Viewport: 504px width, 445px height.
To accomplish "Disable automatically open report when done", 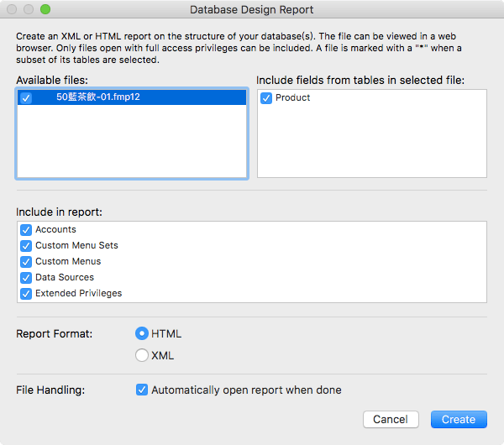I will [x=142, y=390].
